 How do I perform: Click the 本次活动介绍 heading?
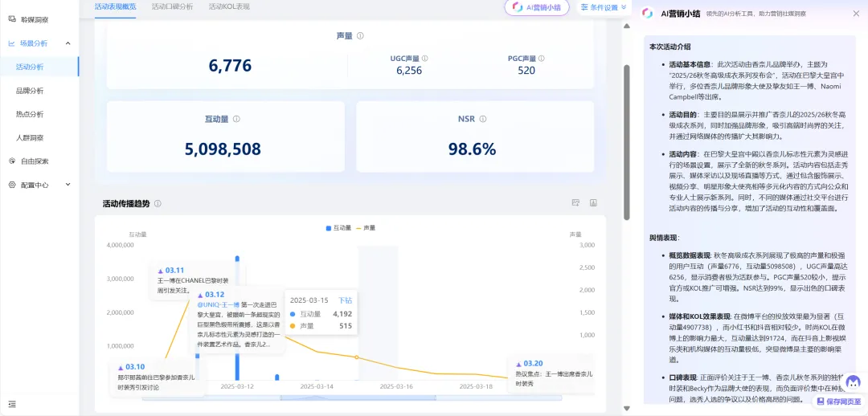tap(669, 47)
